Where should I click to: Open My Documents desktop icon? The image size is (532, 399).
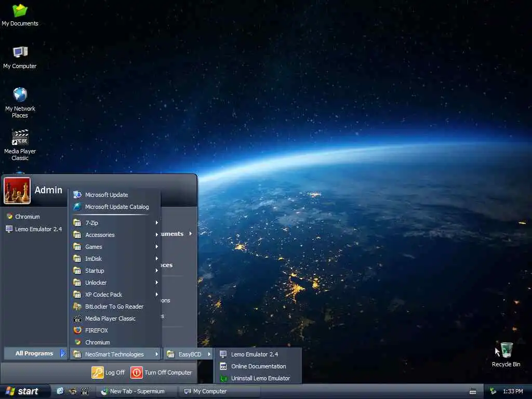pyautogui.click(x=20, y=14)
